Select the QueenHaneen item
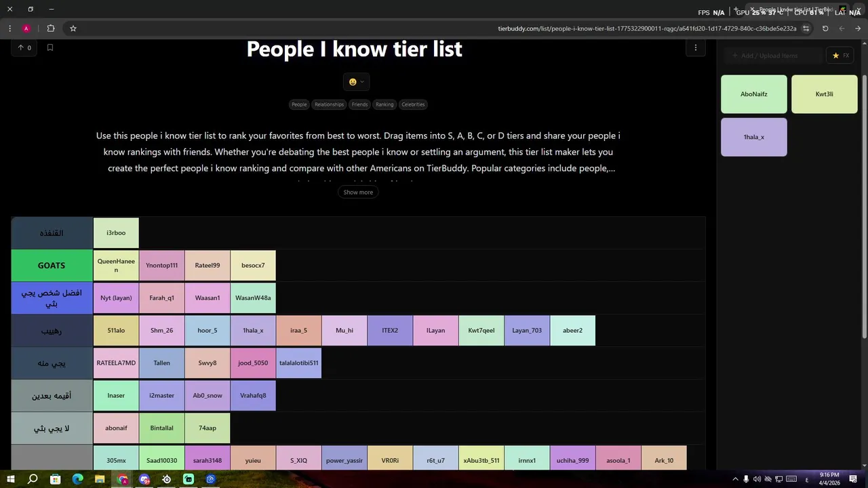The image size is (868, 488). click(x=116, y=266)
